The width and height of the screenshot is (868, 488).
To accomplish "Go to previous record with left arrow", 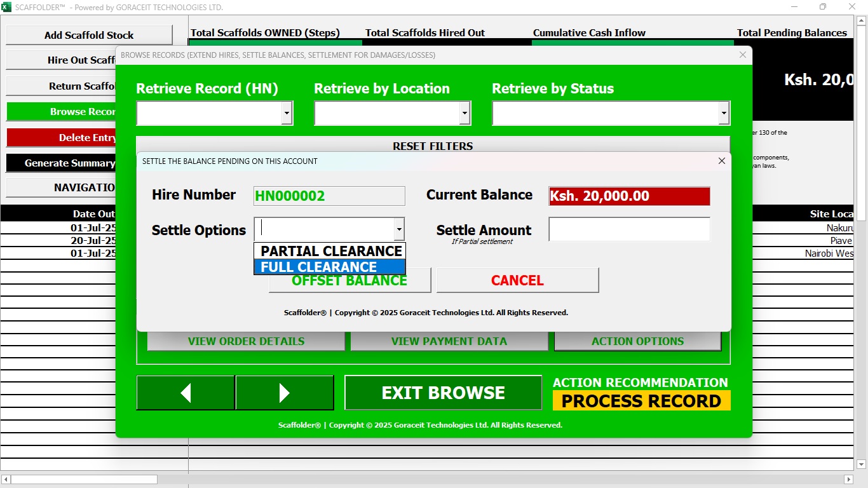I will pyautogui.click(x=186, y=393).
